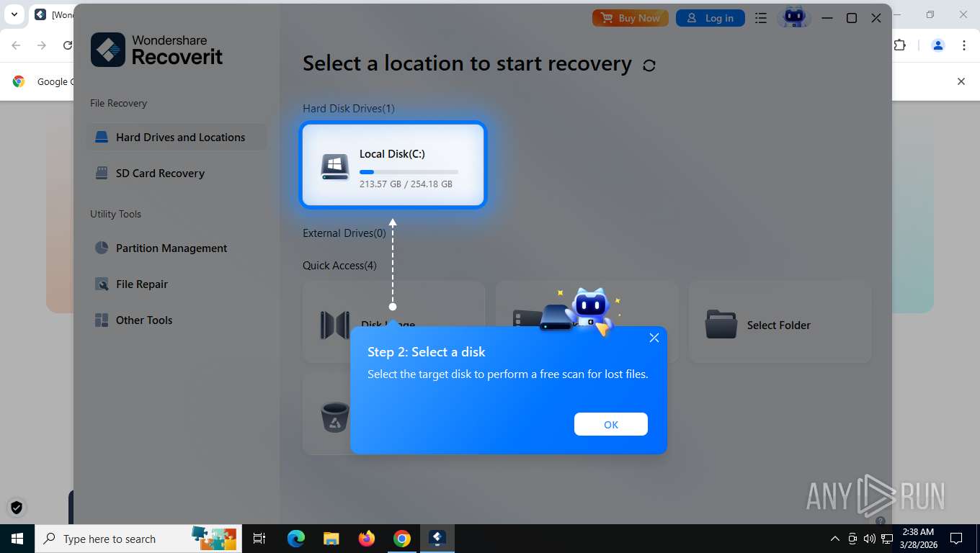
Task: Open Chrome extensions puzzle icon
Action: pyautogui.click(x=900, y=45)
